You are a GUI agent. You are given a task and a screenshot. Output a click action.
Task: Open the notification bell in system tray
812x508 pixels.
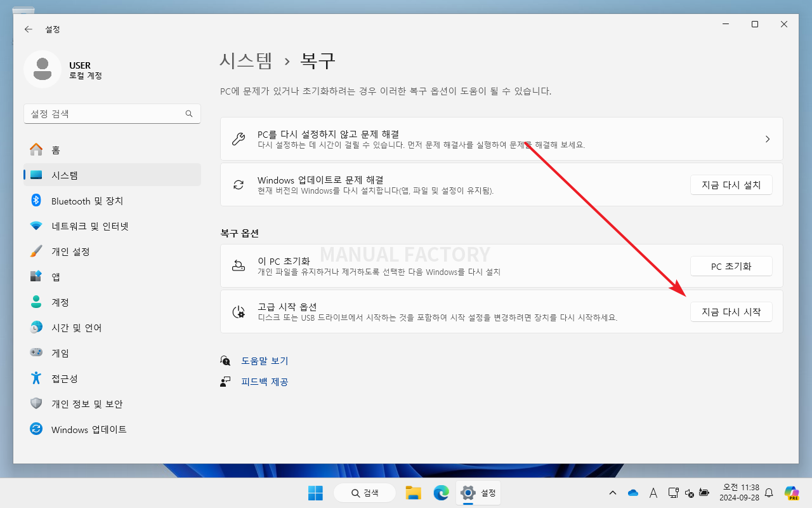coord(769,493)
